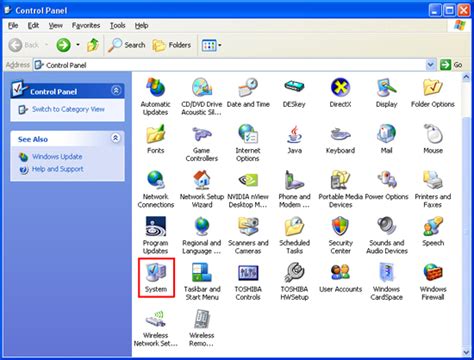The width and height of the screenshot is (474, 360).
Task: Open the Fonts folder icon
Action: pyautogui.click(x=155, y=139)
